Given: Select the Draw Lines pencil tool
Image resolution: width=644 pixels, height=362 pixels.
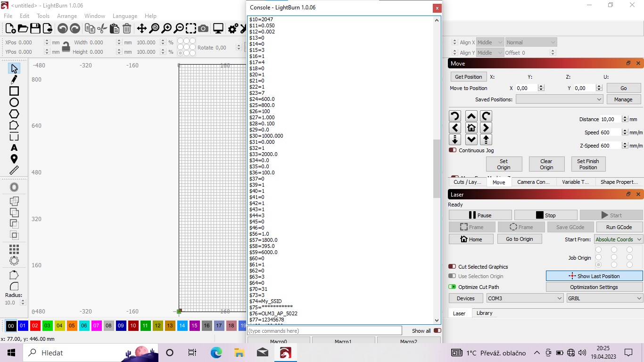Looking at the screenshot, I should tap(14, 80).
